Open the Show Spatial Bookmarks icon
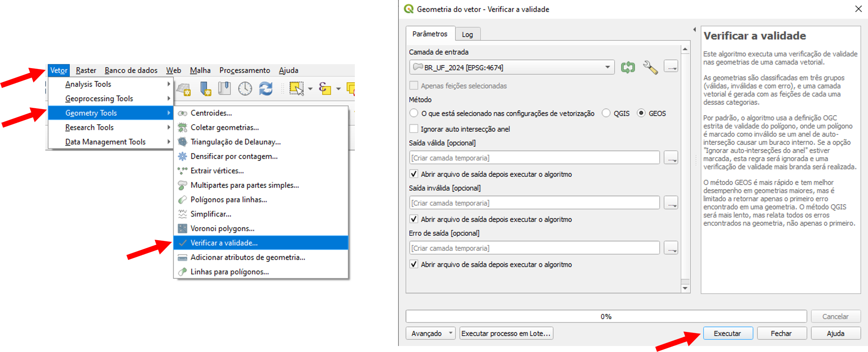 [x=225, y=88]
